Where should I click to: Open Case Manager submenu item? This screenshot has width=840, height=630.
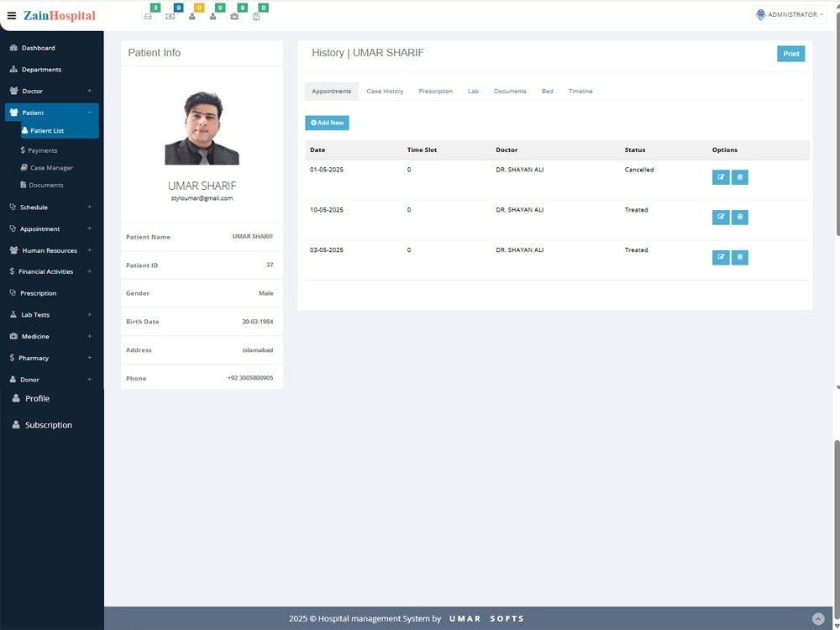46,168
